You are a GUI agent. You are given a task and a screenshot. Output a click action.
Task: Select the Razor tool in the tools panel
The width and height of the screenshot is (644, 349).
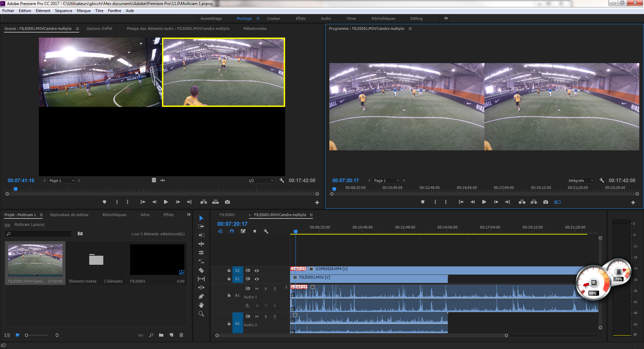201,270
